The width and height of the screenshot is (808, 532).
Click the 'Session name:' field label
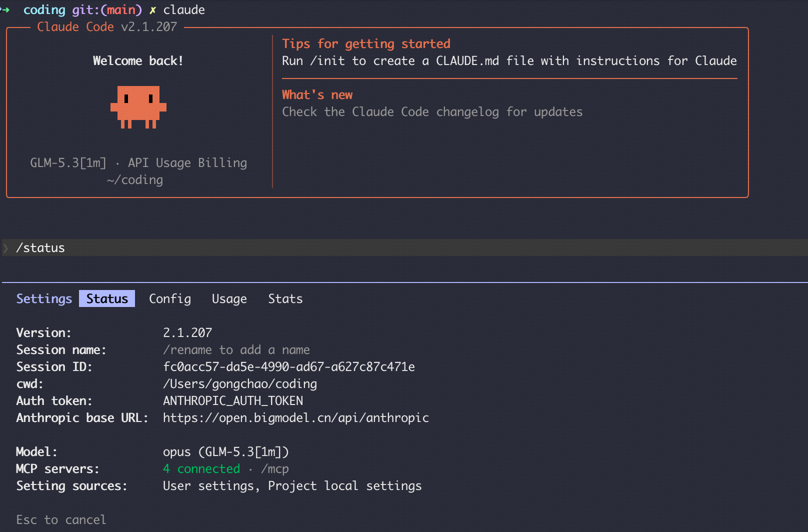click(x=61, y=350)
